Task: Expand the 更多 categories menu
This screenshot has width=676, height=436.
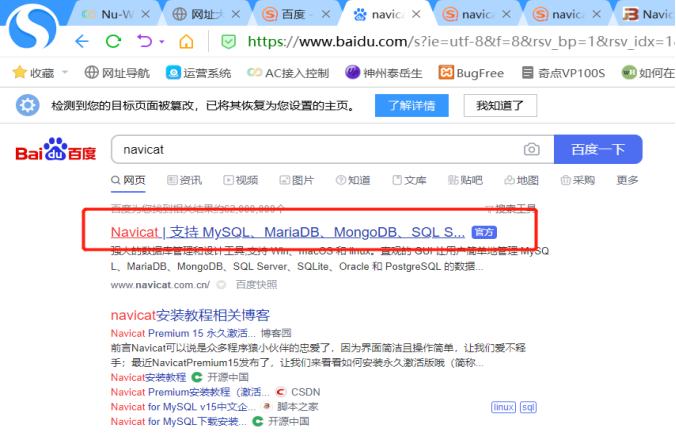Action: (627, 180)
